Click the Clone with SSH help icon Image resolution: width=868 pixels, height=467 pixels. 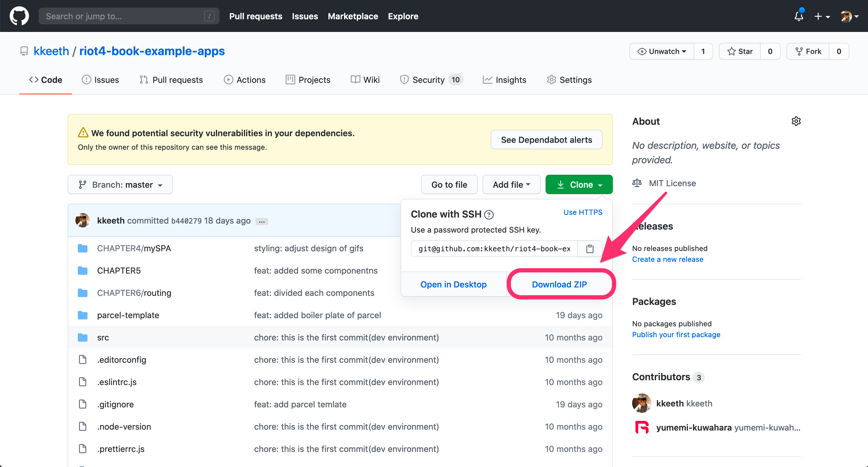click(489, 215)
